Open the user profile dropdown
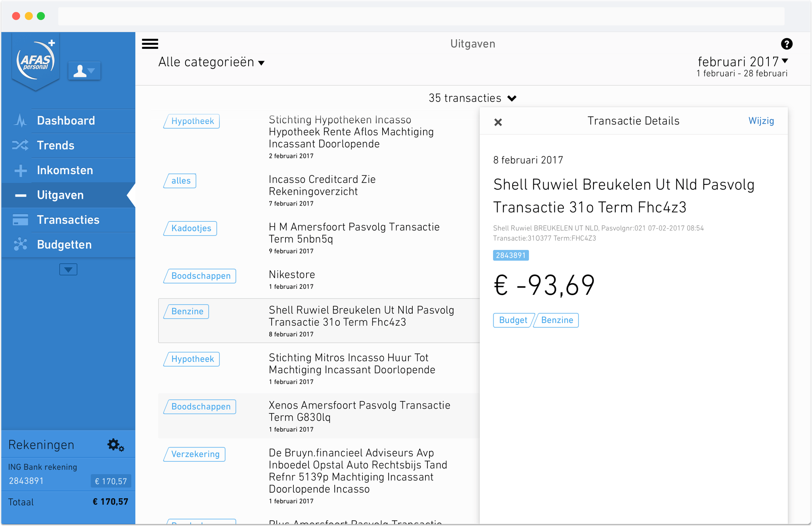 pos(84,71)
